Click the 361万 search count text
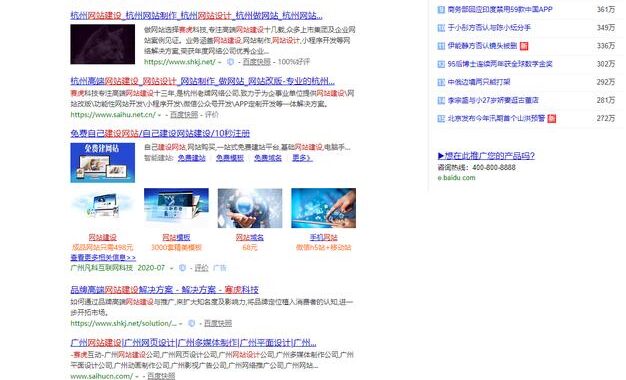This screenshot has height=380, width=626. tap(606, 9)
